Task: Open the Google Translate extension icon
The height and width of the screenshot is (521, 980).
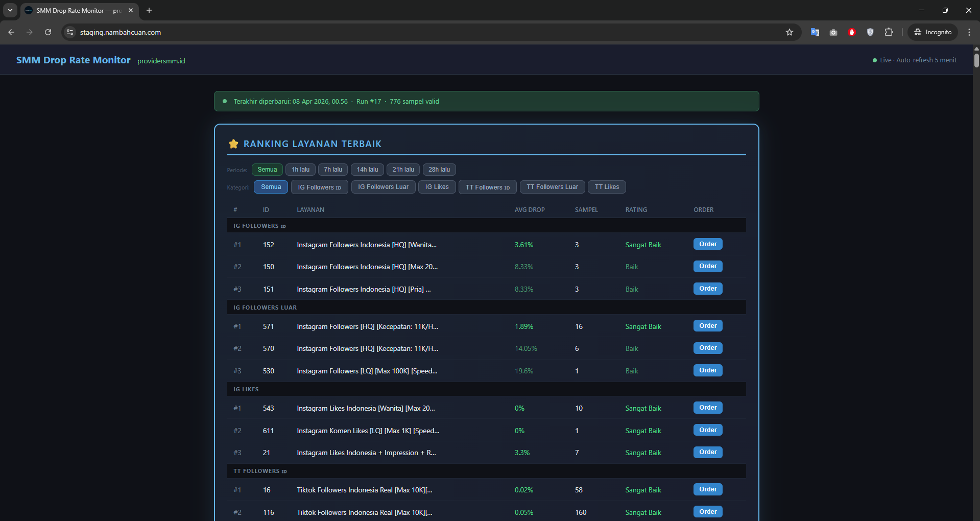Action: [x=815, y=32]
